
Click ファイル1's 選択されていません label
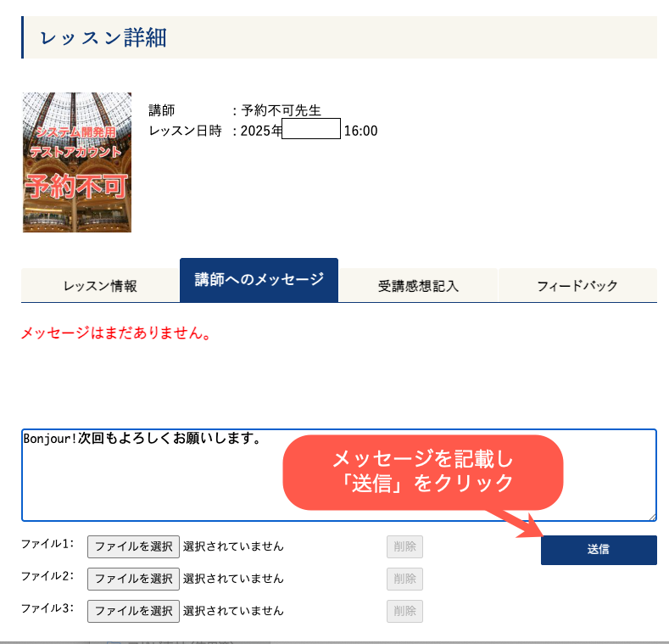click(x=233, y=546)
